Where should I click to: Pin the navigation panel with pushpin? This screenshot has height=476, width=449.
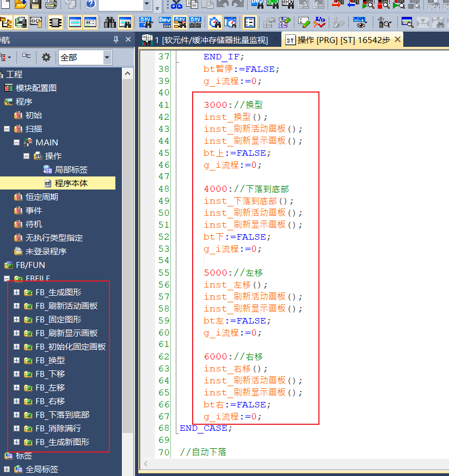[x=116, y=40]
